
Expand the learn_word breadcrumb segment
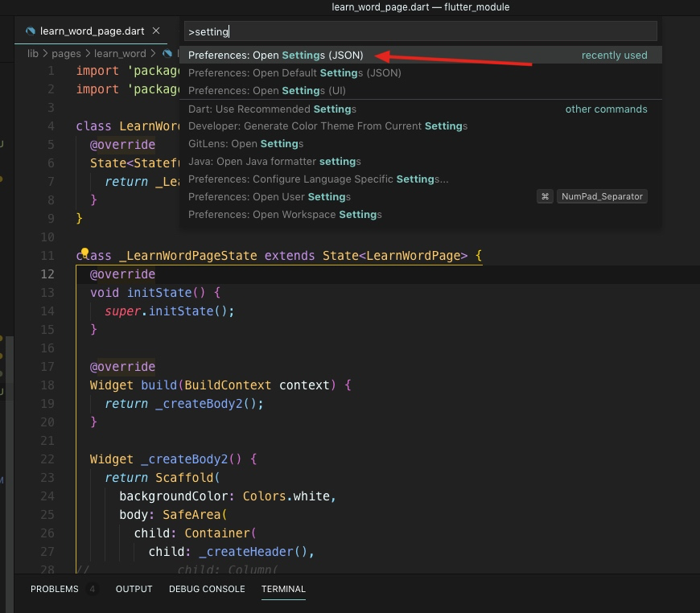120,54
